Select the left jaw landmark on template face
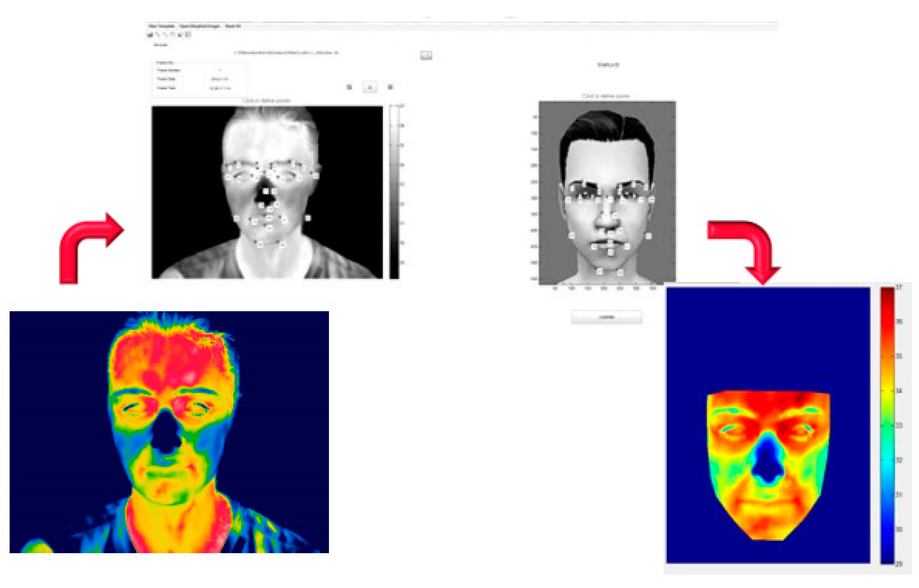Image resolution: width=919 pixels, height=588 pixels. [571, 235]
